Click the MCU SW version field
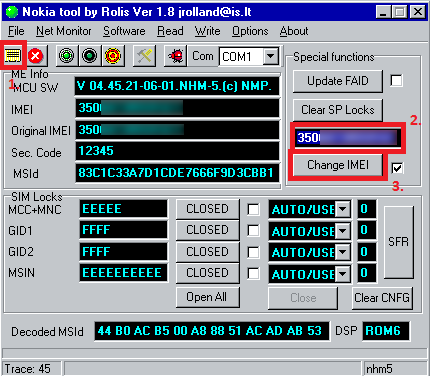The height and width of the screenshot is (376, 430). pyautogui.click(x=177, y=86)
